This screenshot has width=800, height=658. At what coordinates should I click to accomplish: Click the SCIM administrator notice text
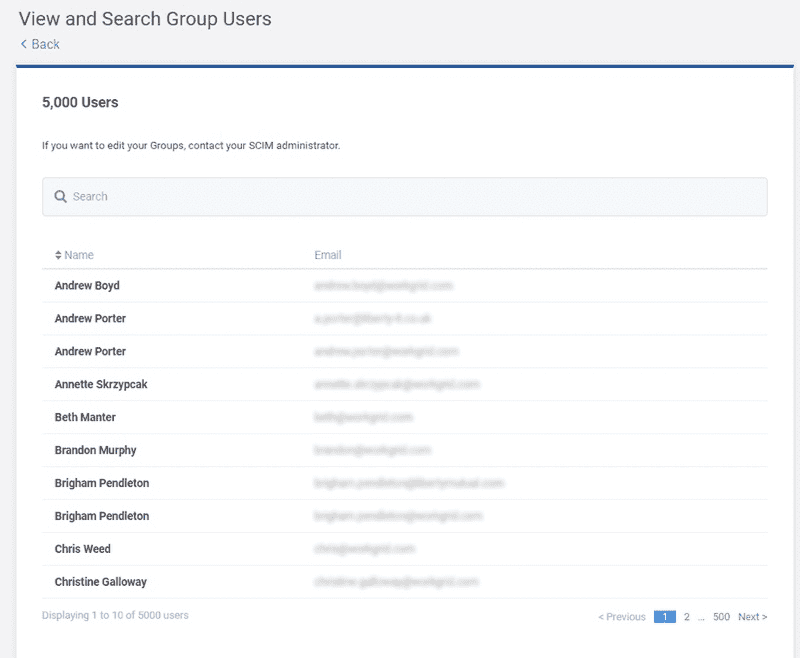tap(191, 145)
